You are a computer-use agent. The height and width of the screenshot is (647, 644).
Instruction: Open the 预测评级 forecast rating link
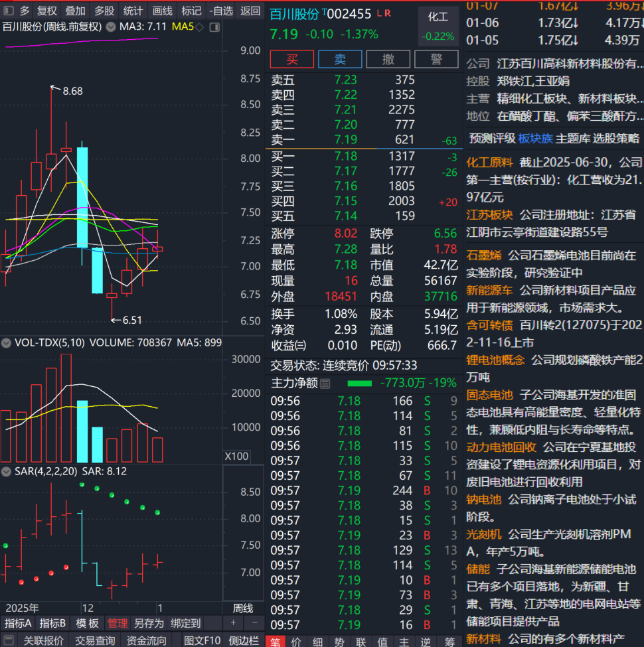tap(493, 138)
